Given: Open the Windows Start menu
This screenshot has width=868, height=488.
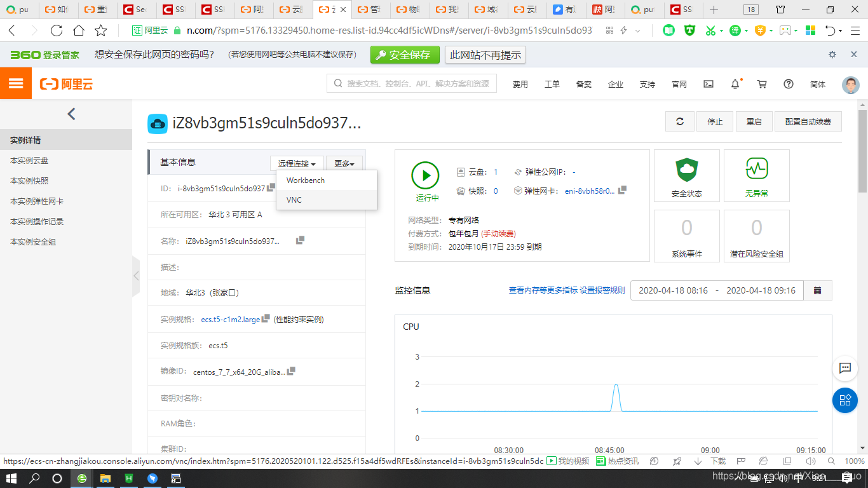Looking at the screenshot, I should tap(11, 478).
